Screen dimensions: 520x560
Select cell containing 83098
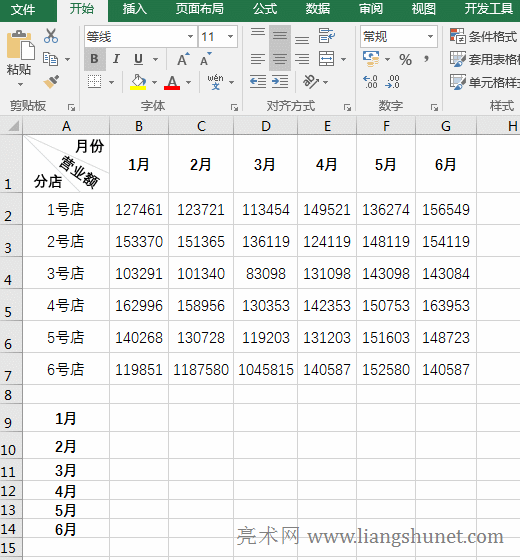(265, 274)
